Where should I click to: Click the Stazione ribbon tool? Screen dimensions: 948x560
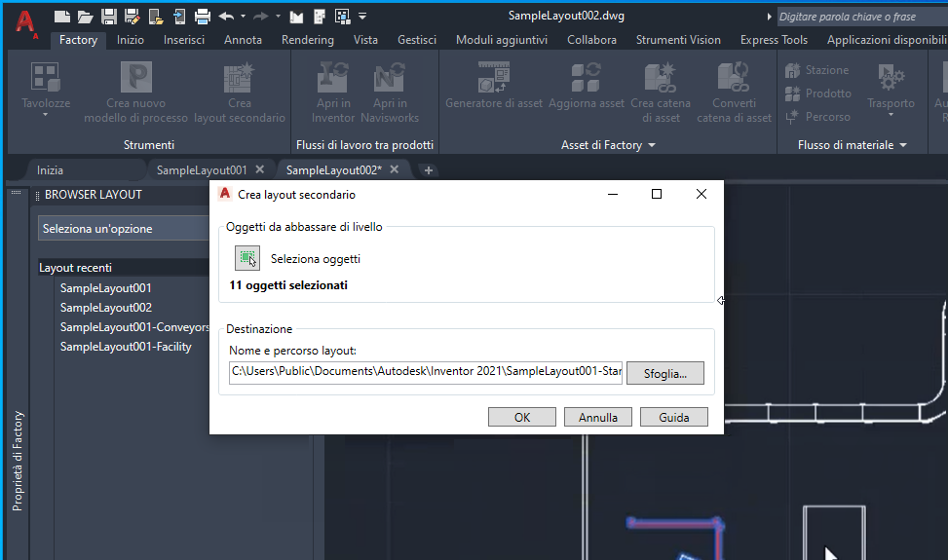point(816,70)
